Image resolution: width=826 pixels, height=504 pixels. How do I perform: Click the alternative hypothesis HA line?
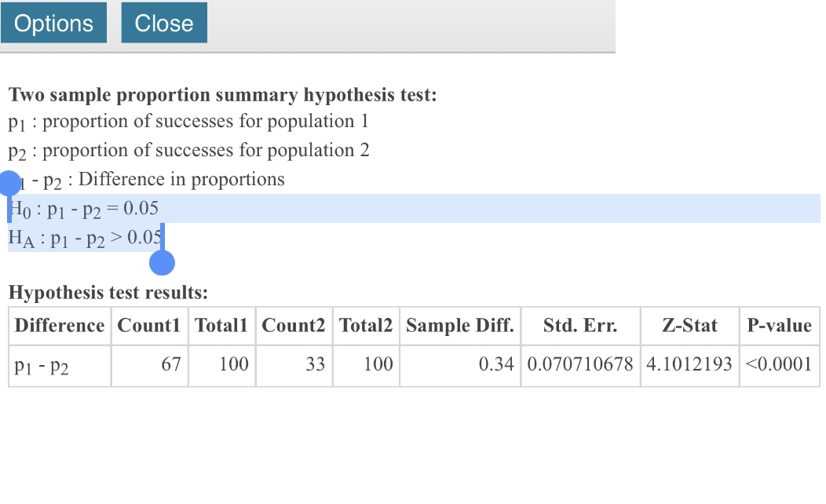tap(86, 237)
